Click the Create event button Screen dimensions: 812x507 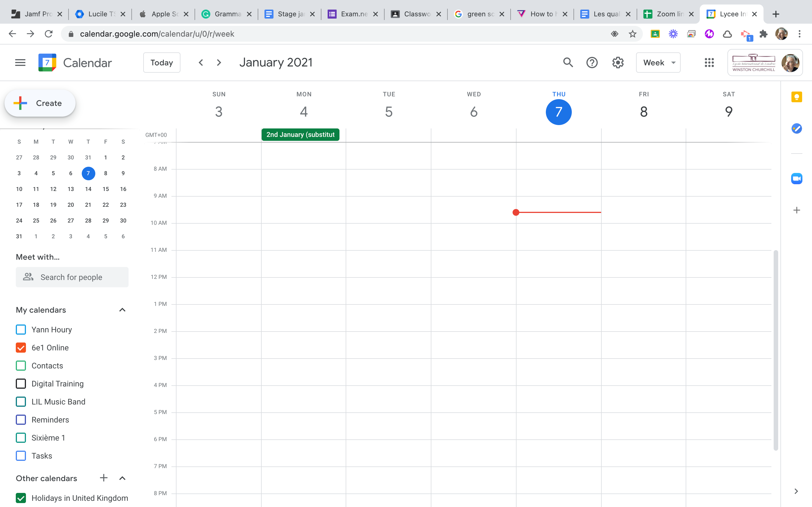pyautogui.click(x=40, y=103)
